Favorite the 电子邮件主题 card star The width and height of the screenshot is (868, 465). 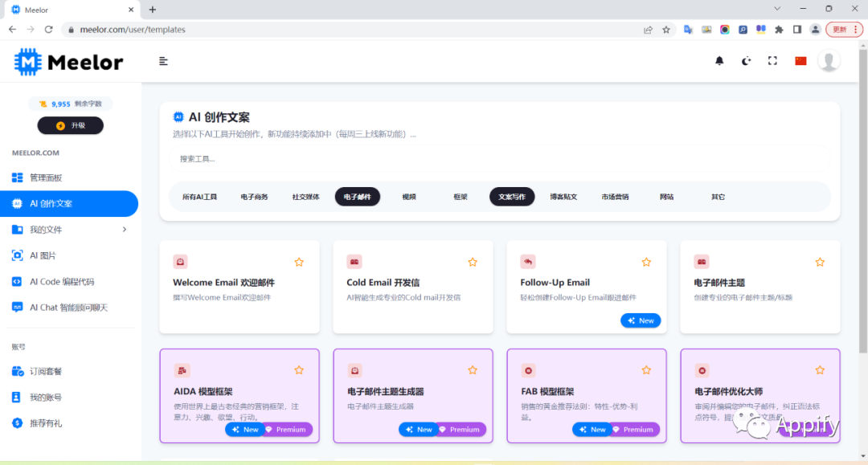(x=820, y=262)
